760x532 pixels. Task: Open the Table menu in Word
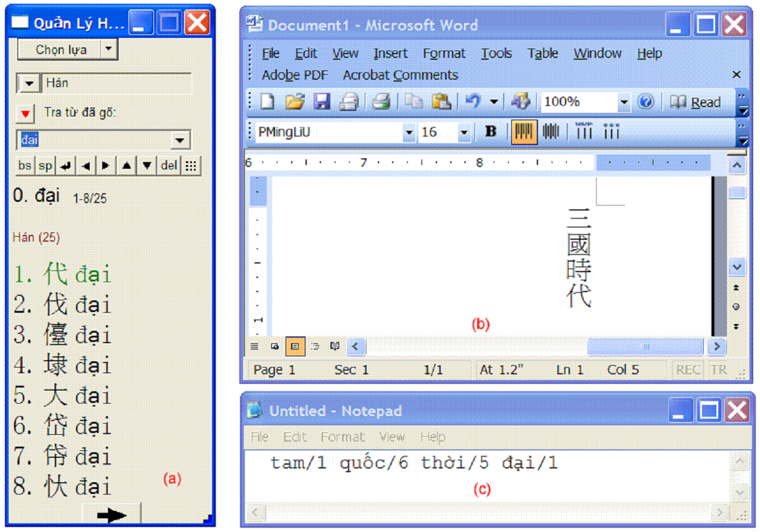[x=542, y=54]
